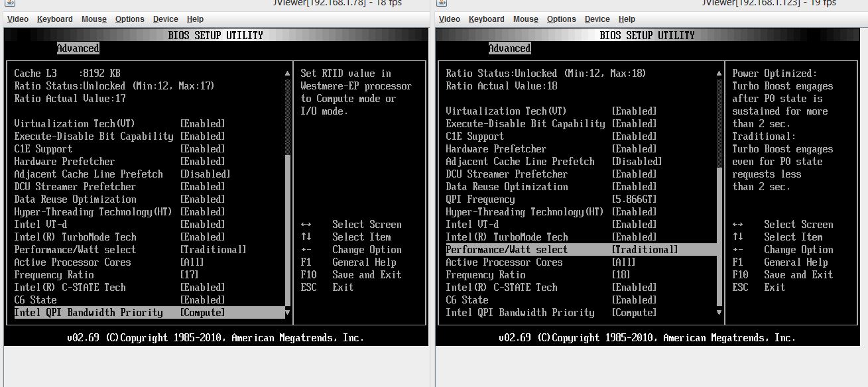This screenshot has width=868, height=387.
Task: Click Intel(R) C-STATE Tech in left BIOS
Action: (70, 288)
